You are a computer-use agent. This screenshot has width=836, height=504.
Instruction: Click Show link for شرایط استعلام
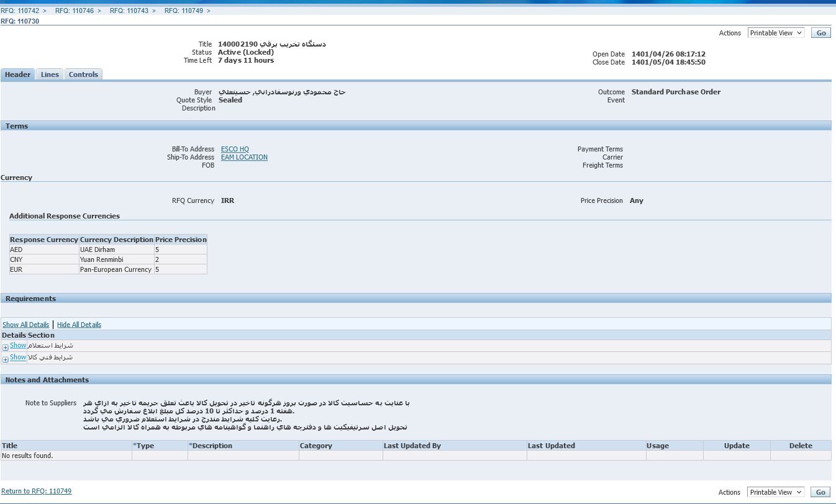(x=18, y=345)
